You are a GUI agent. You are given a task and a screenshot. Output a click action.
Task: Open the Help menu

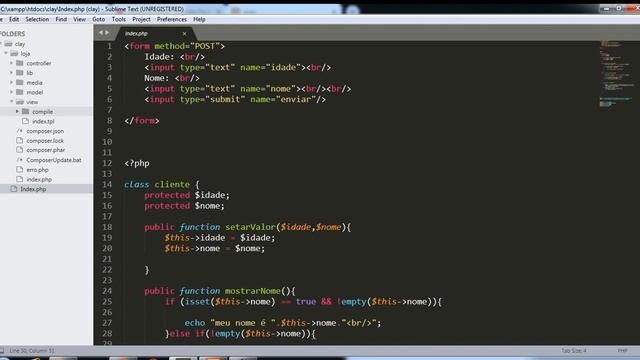[199, 19]
